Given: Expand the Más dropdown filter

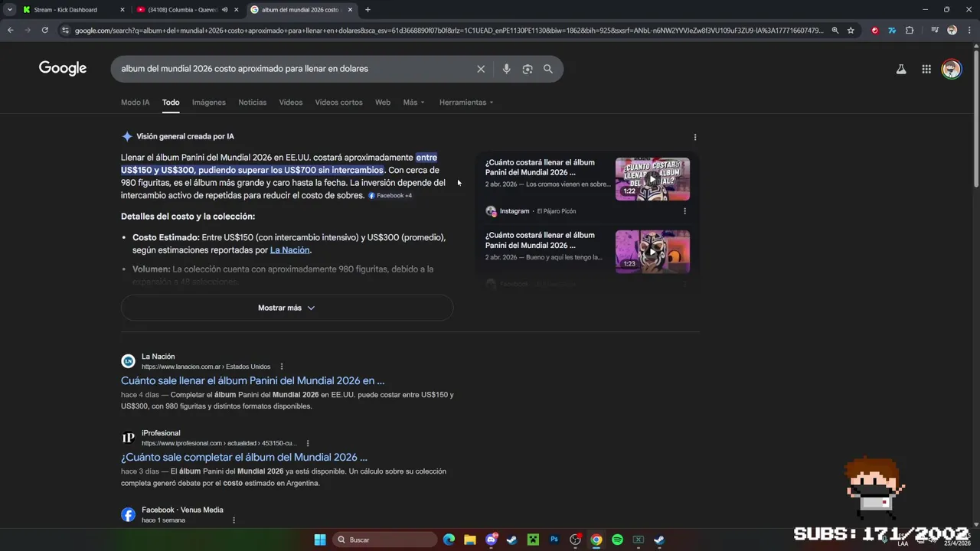Looking at the screenshot, I should (413, 103).
